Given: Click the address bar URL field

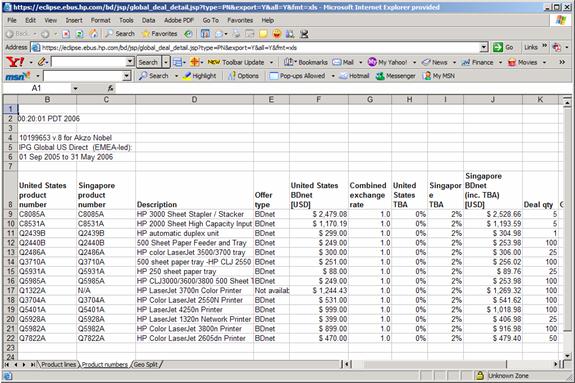Looking at the screenshot, I should pyautogui.click(x=256, y=47).
